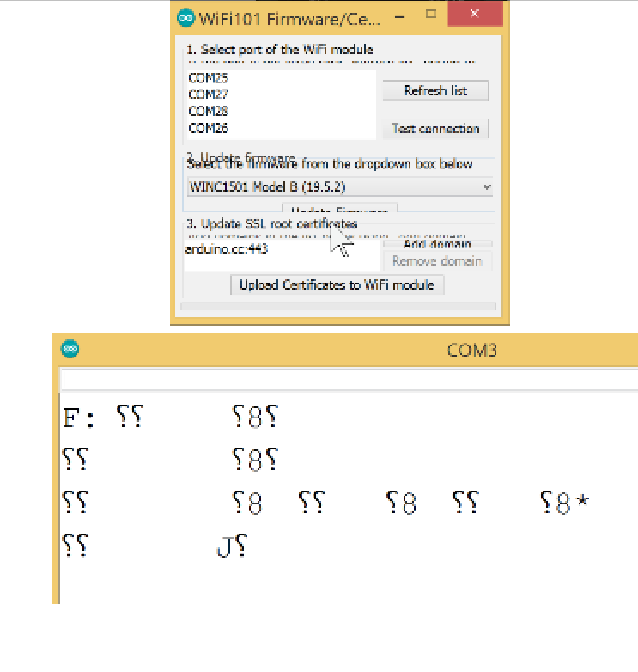This screenshot has height=672, width=638.
Task: Click the Refresh list button
Action: click(435, 90)
